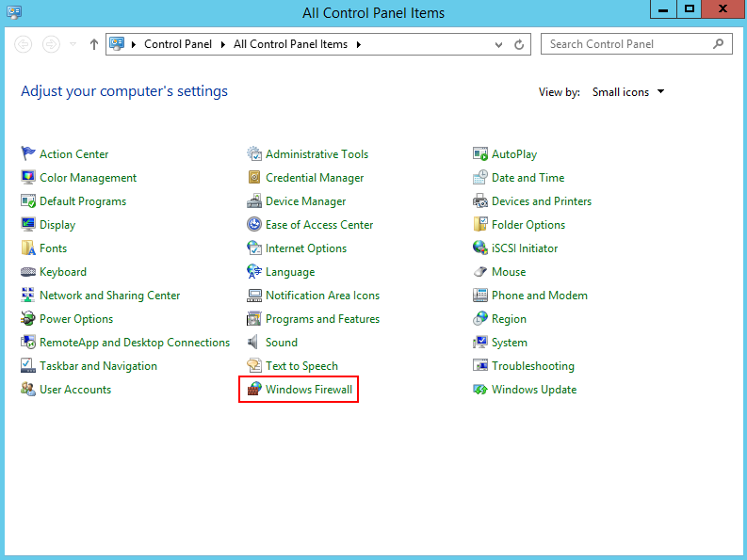Click the Device Manager icon
Viewport: 747px width, 560px height.
254,200
